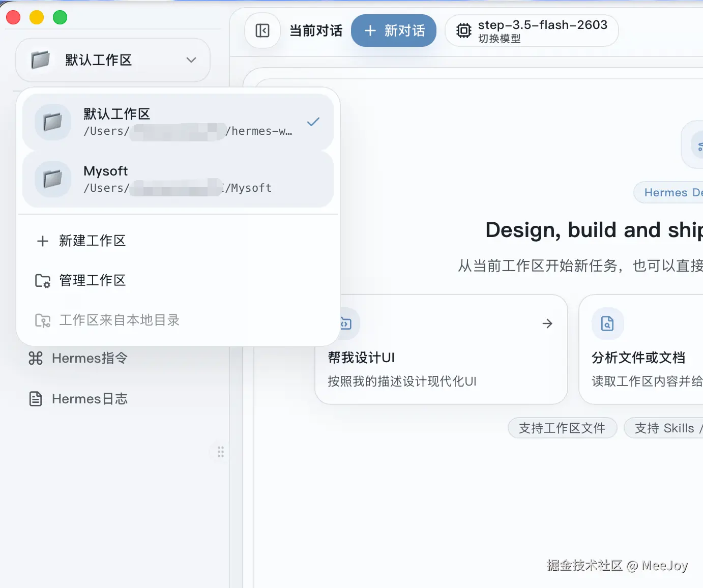The height and width of the screenshot is (588, 703).
Task: Click the 支持工作区文件 tag
Action: (x=562, y=428)
